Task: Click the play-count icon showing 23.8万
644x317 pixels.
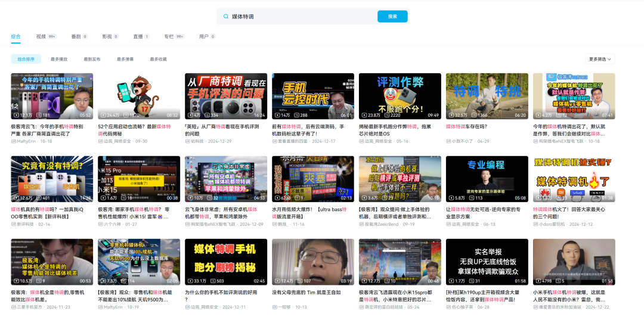Action: [365, 116]
